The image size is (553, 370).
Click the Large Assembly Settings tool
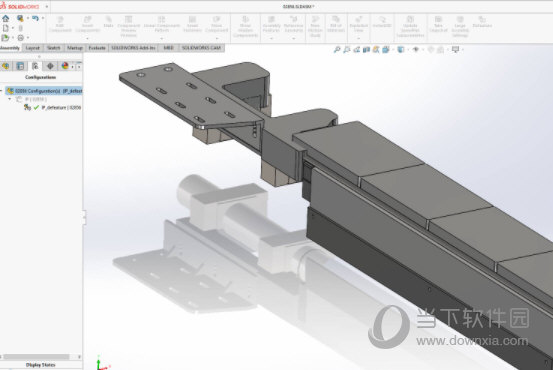tap(460, 26)
